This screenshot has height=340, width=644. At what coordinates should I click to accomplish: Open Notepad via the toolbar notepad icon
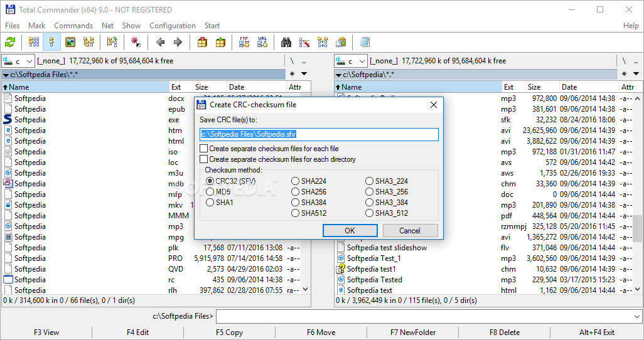[x=365, y=42]
